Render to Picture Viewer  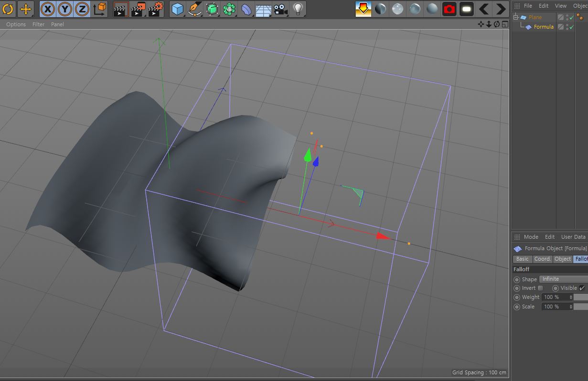(x=139, y=9)
